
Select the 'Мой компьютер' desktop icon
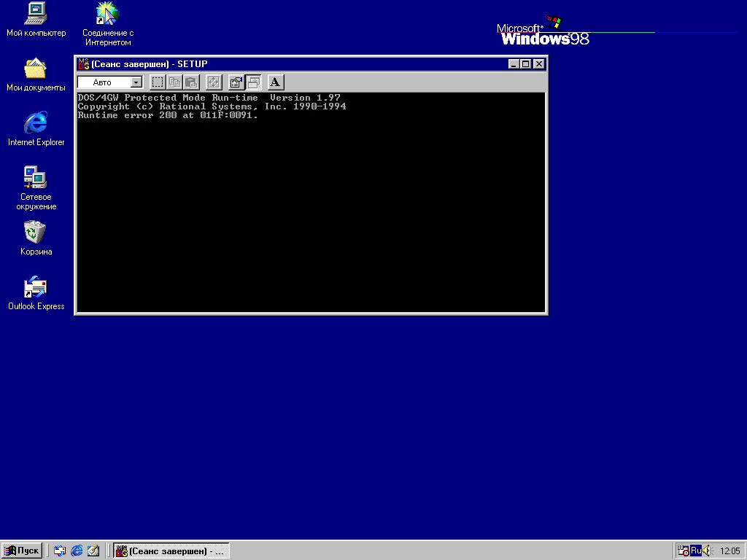[x=36, y=20]
